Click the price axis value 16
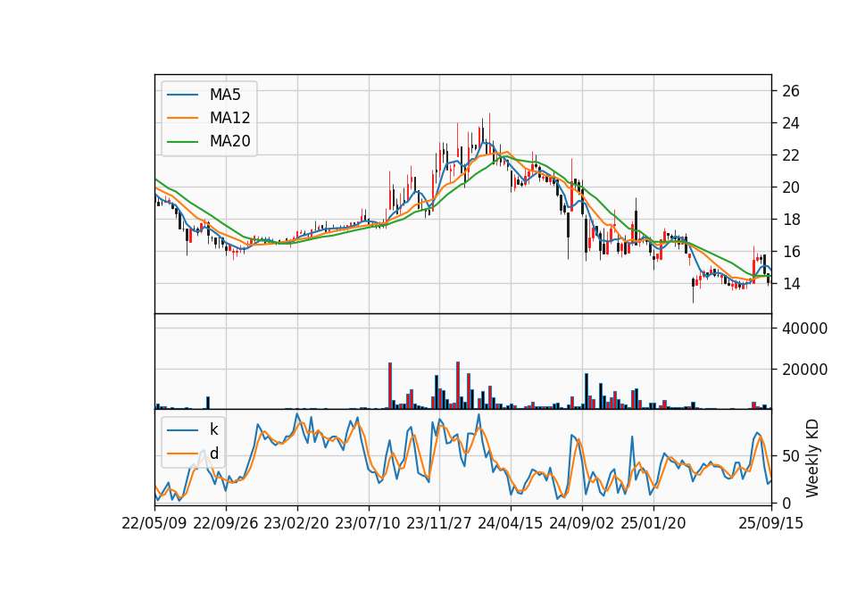Screen dimensions: 857x616 (x=791, y=252)
